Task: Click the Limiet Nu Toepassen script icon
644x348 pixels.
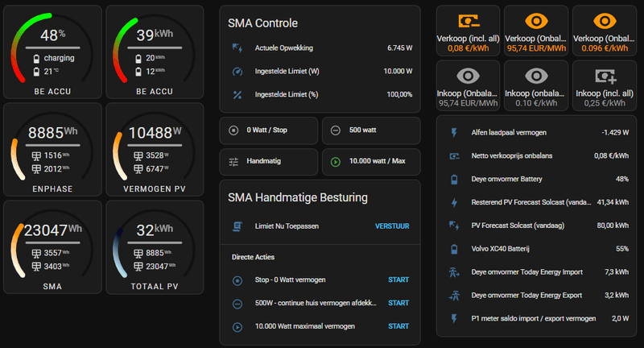Action: pos(237,226)
